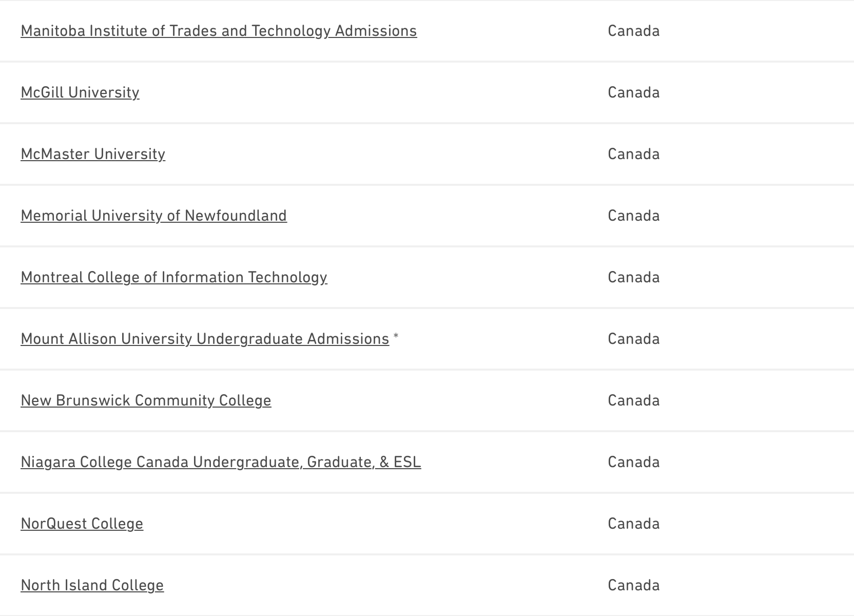Open Niagara College Canada Undergraduate, Graduate, & ESL
This screenshot has width=854, height=616.
click(221, 462)
